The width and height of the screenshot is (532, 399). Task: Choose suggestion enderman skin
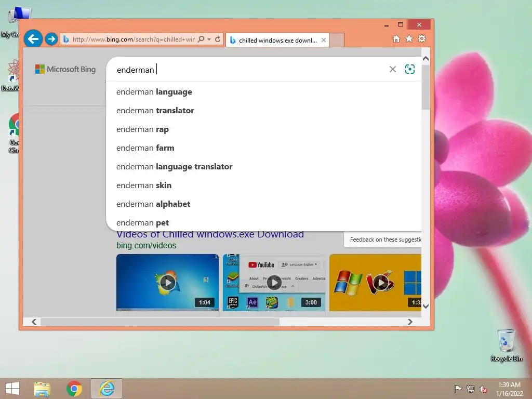coord(263,185)
